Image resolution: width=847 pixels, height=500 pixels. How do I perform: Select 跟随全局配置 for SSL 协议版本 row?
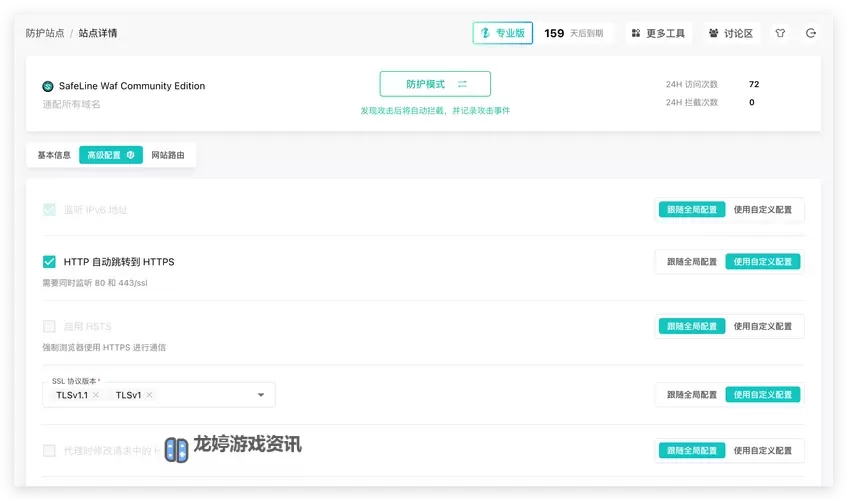point(691,395)
